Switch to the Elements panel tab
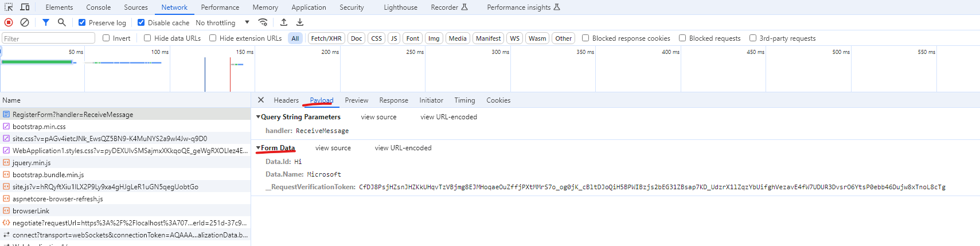 [x=59, y=7]
